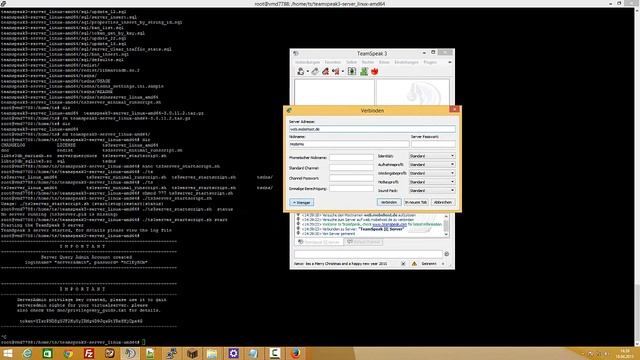This screenshot has height=360, width=640.
Task: Open the purple gear taskbar icon
Action: pyautogui.click(x=233, y=353)
